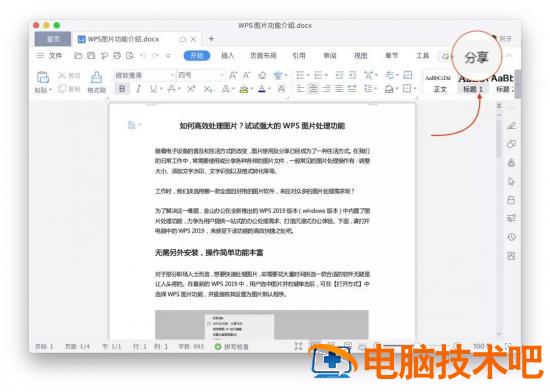Screen dimensions: 550x391
Task: Apply superscript with the X² icon
Action: (191, 89)
